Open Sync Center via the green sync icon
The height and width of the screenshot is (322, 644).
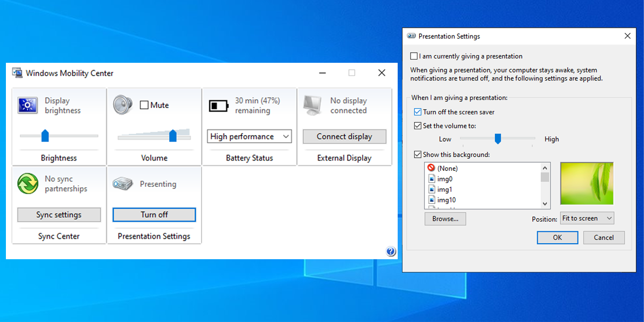pos(27,184)
